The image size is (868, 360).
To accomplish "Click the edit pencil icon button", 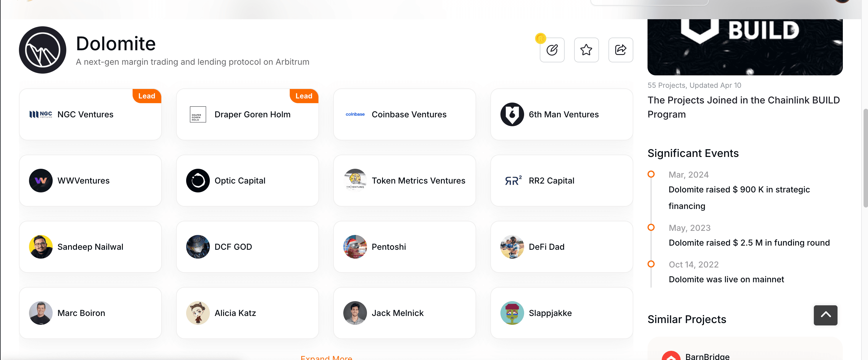I will coord(552,50).
